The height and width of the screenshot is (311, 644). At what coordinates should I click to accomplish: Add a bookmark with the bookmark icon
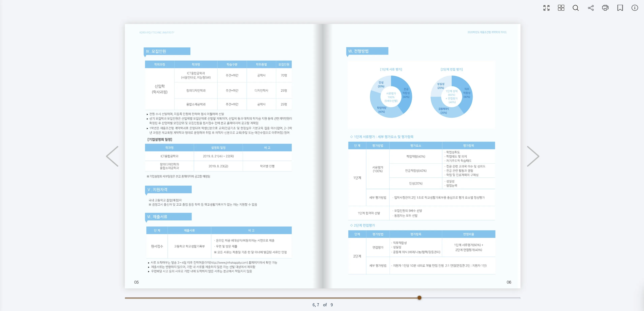pyautogui.click(x=620, y=8)
